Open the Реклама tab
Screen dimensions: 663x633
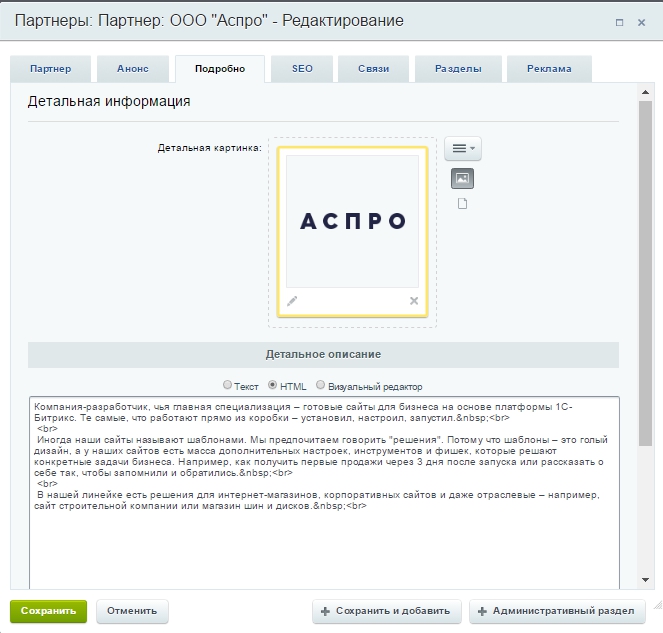[549, 69]
